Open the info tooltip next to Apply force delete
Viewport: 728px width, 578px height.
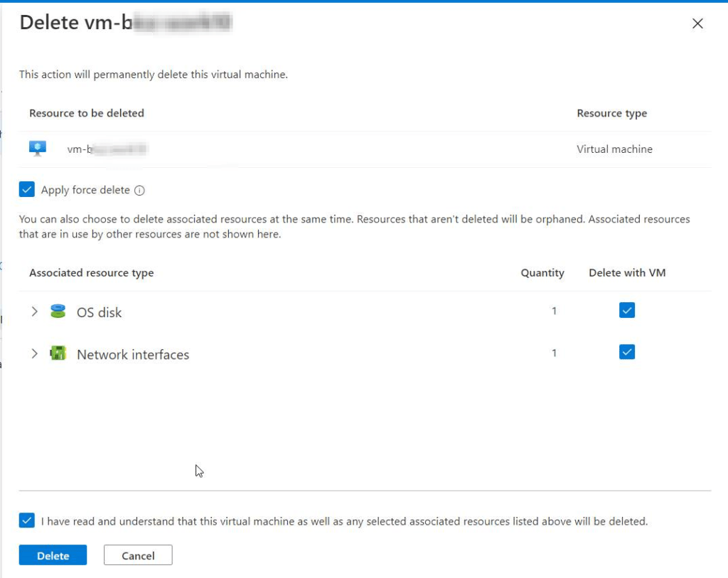pos(141,190)
